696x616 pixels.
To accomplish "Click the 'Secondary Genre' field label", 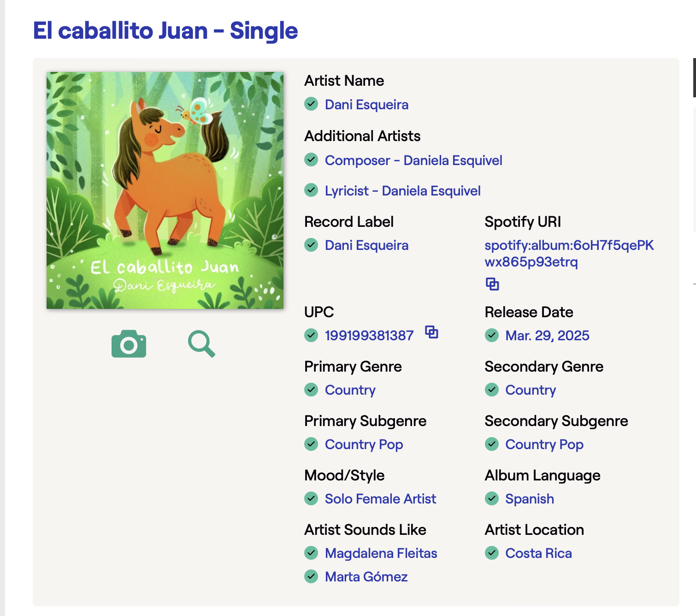I will click(x=544, y=367).
